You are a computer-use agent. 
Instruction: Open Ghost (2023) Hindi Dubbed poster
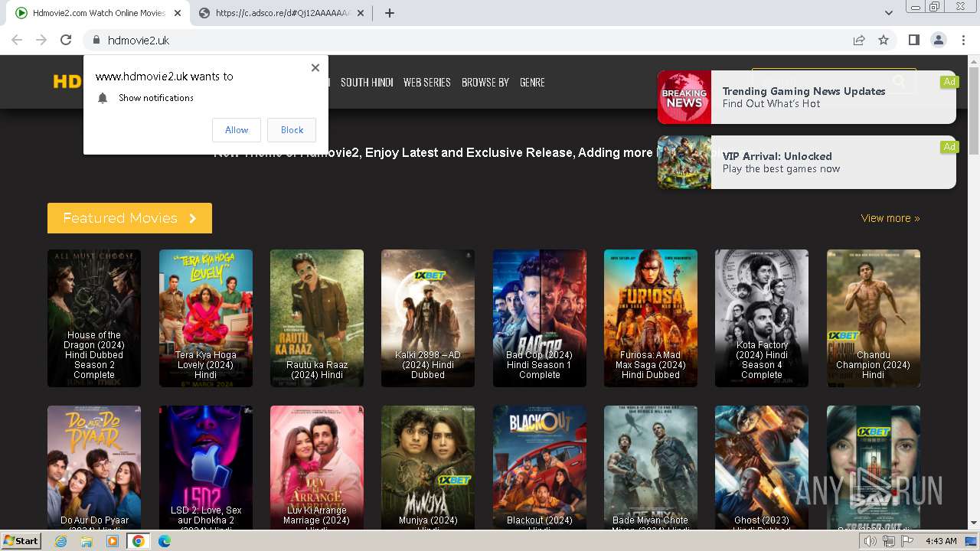click(x=762, y=467)
